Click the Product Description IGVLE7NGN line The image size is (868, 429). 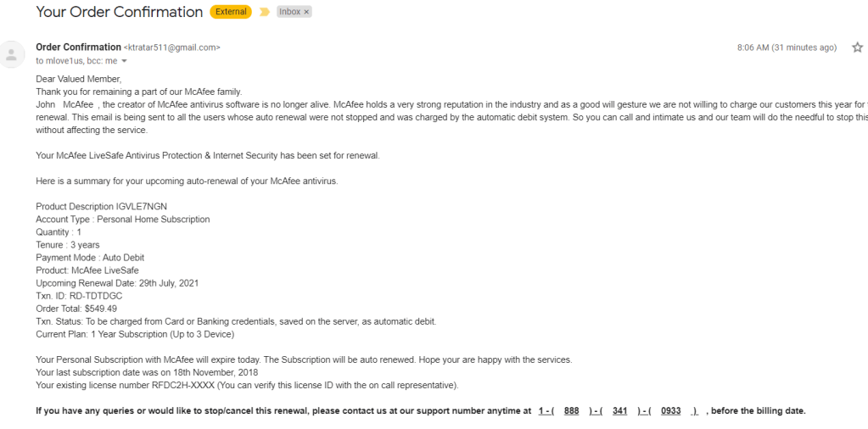point(101,207)
